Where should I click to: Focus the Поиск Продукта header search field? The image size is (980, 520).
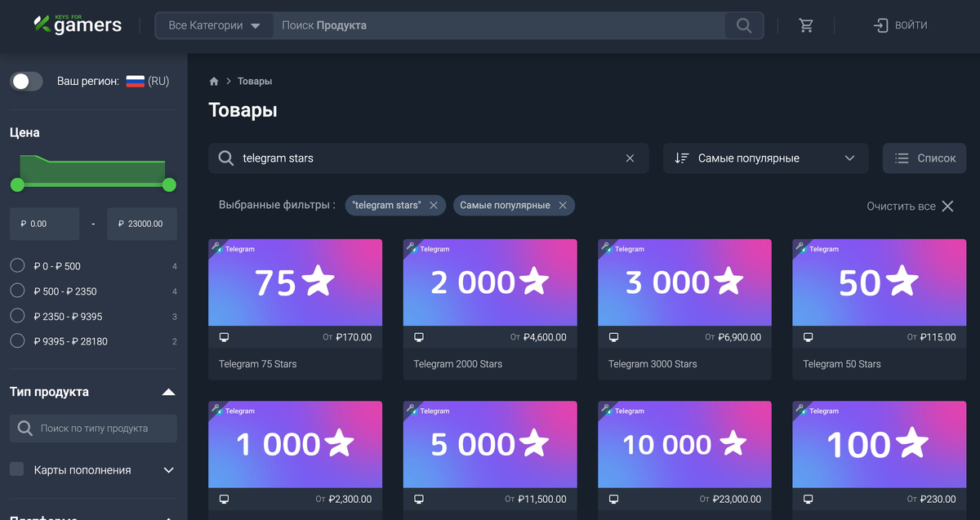click(x=498, y=25)
